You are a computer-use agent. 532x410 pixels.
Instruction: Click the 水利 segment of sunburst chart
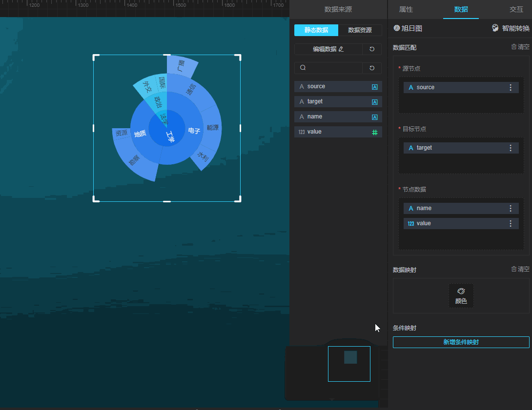[203, 156]
